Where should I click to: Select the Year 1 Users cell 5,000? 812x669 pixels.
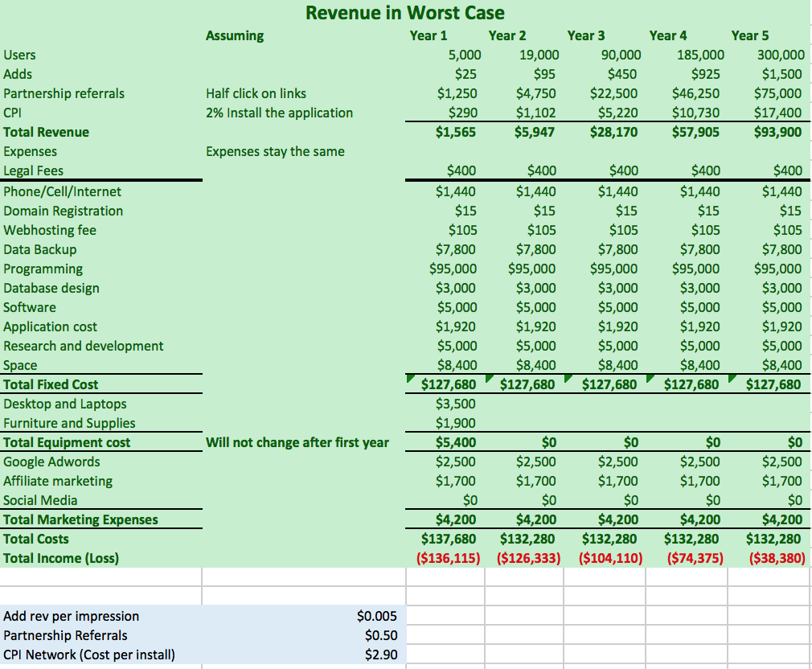(464, 55)
